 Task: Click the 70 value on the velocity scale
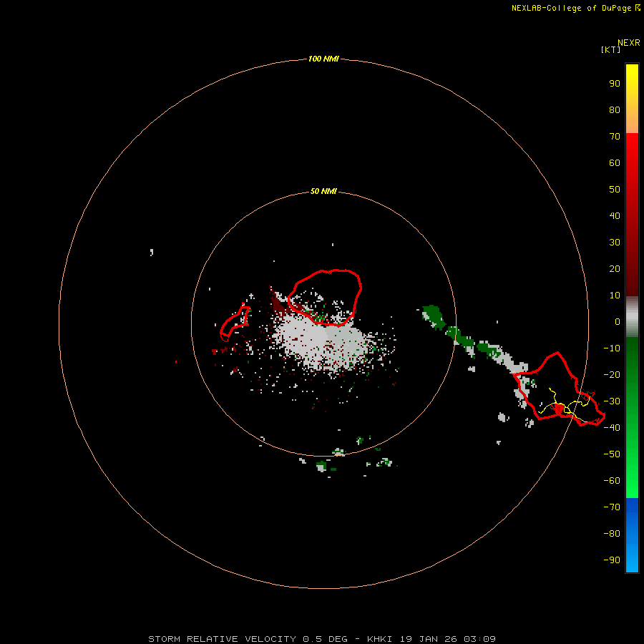click(615, 137)
